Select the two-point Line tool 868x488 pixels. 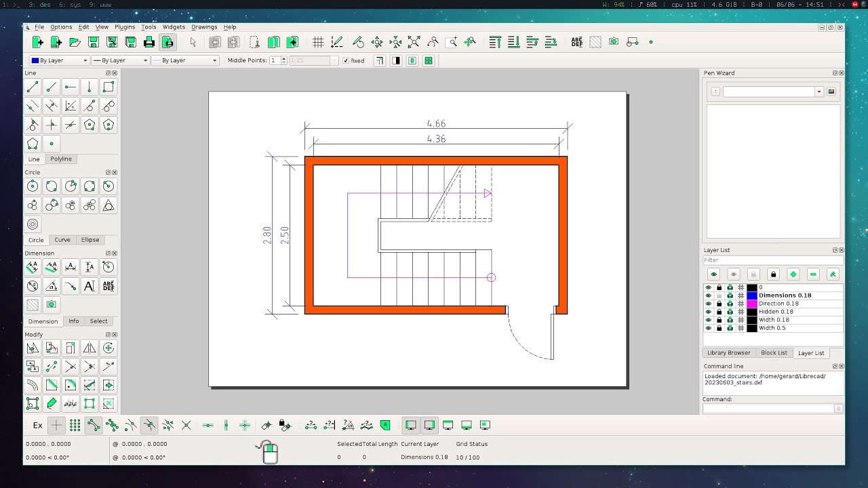(33, 87)
